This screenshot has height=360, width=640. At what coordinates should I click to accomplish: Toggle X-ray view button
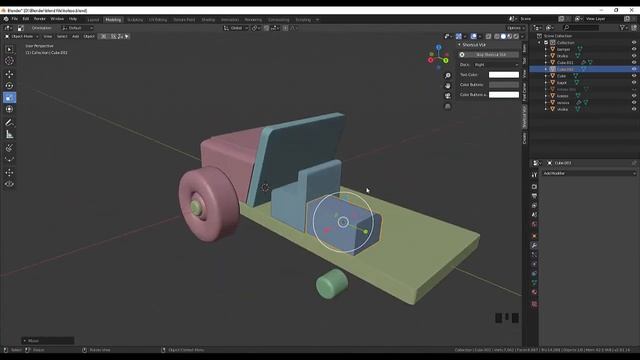click(489, 36)
